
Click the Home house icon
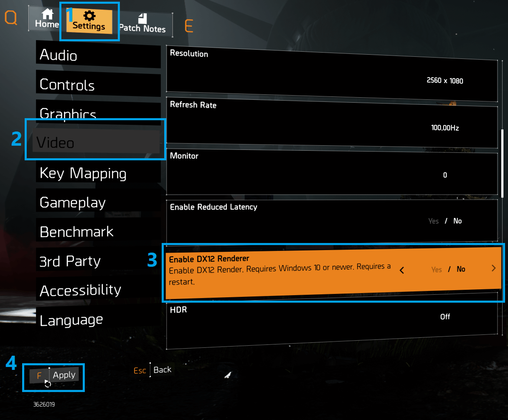(47, 14)
